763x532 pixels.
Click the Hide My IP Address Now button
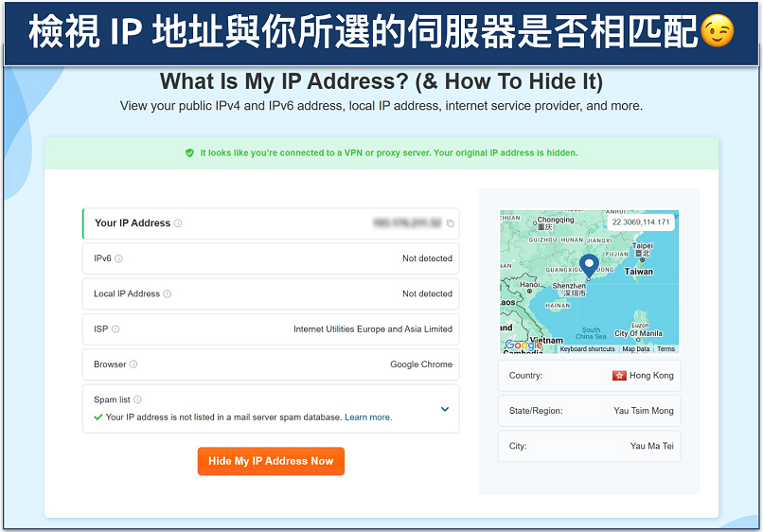[271, 461]
